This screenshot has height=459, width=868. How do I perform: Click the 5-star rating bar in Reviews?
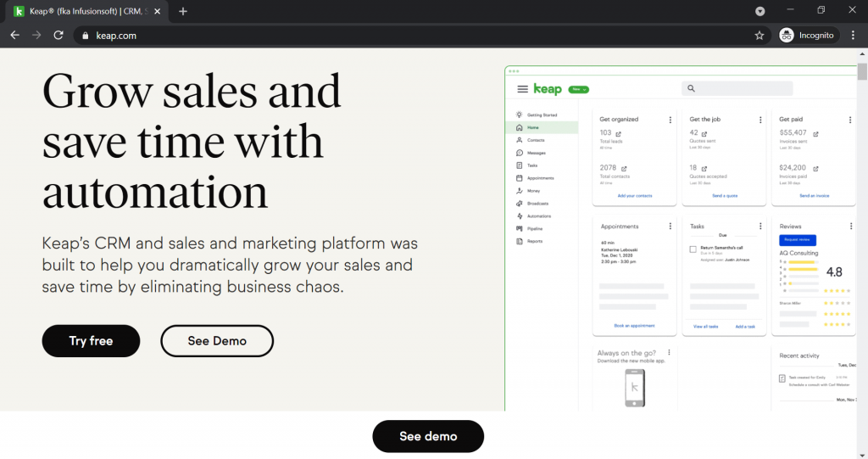pyautogui.click(x=804, y=261)
